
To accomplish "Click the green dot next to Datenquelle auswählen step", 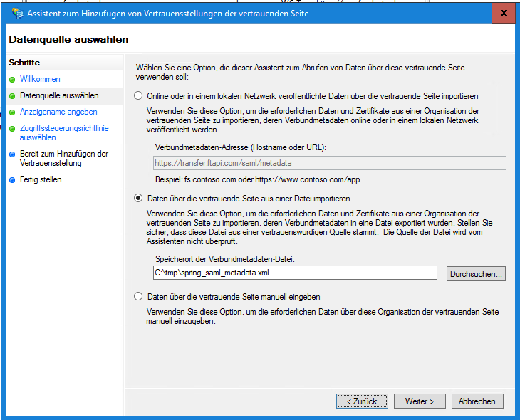I will click(12, 95).
